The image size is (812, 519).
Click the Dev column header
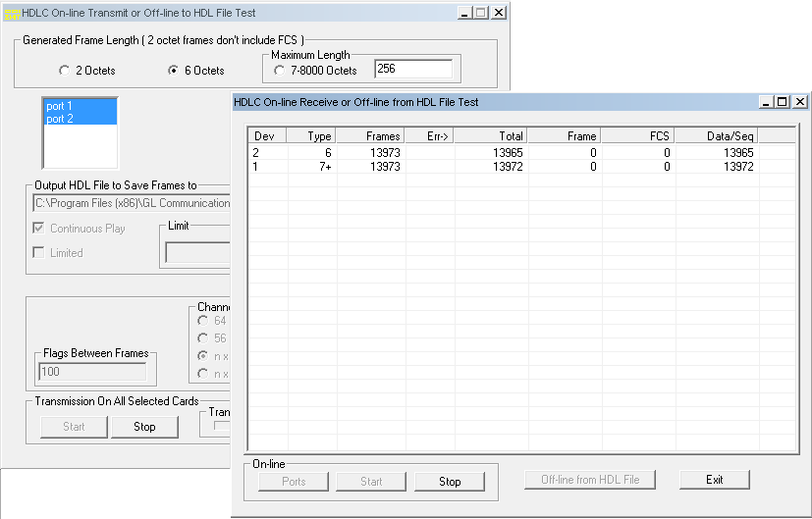click(x=267, y=136)
